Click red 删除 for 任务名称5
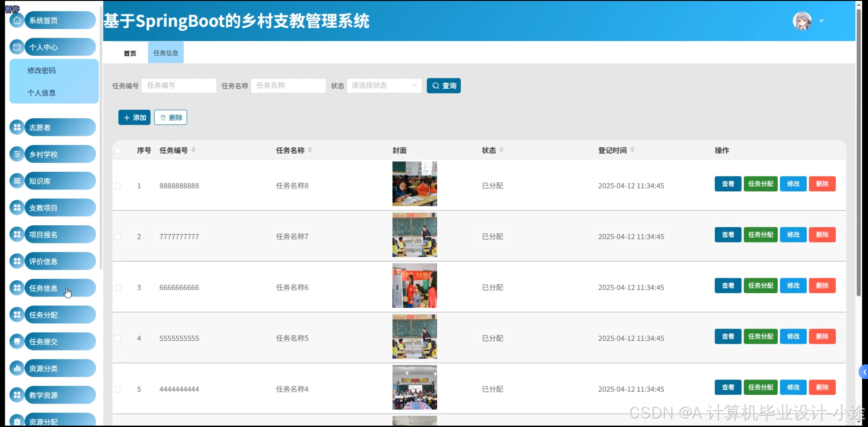Viewport: 868px width, 427px height. click(x=822, y=336)
